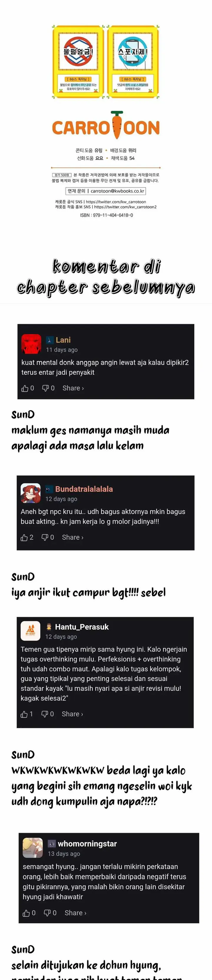Open Hantu_Perasuk username link
Screen dimensions: 212x980
click(x=82, y=627)
